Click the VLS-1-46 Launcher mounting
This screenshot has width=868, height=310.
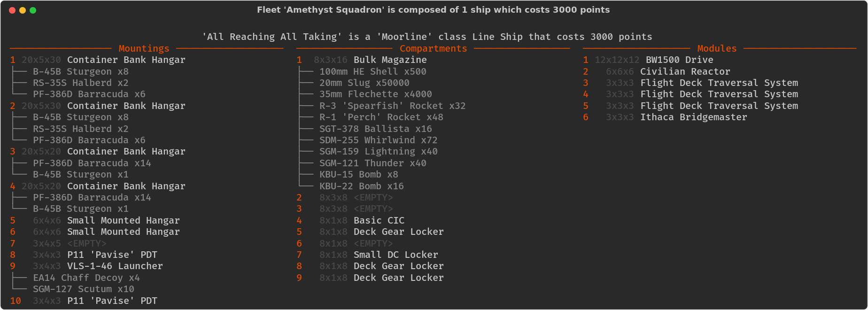point(115,266)
